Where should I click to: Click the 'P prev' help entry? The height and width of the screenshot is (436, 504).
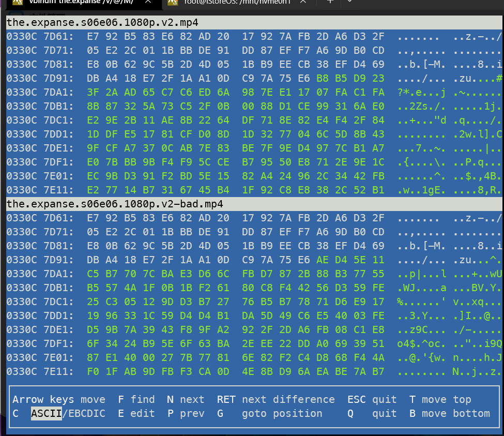coord(186,413)
